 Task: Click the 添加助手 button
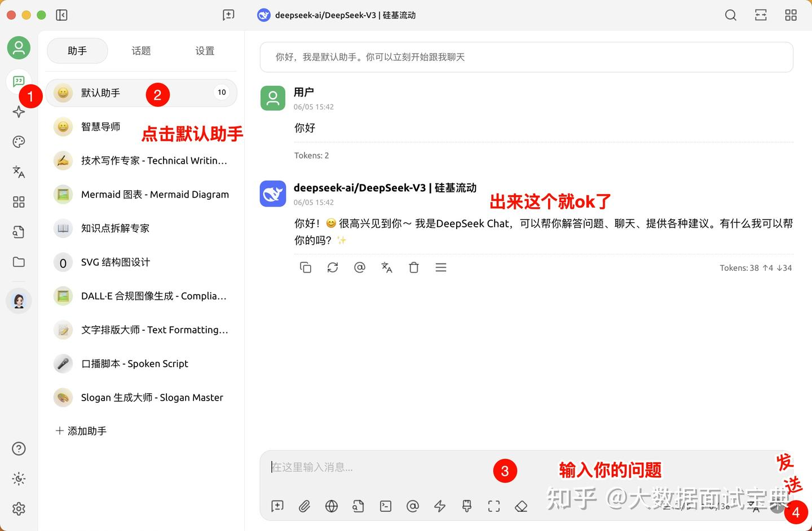pyautogui.click(x=81, y=431)
